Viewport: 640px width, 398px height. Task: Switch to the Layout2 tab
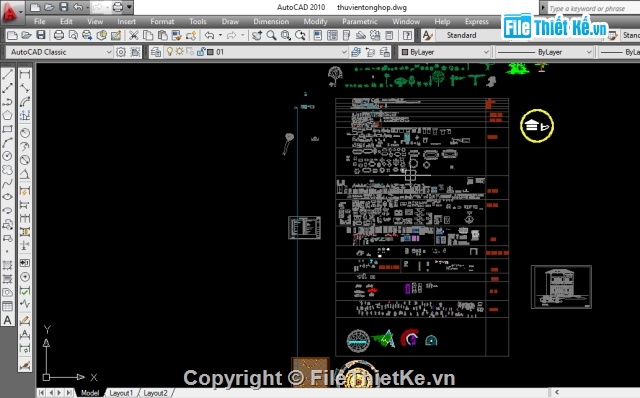(155, 393)
